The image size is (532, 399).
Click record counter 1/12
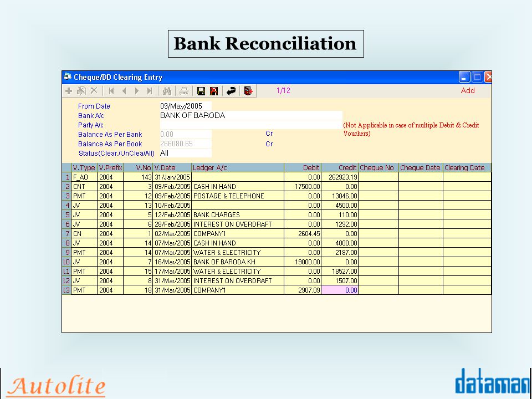(283, 90)
